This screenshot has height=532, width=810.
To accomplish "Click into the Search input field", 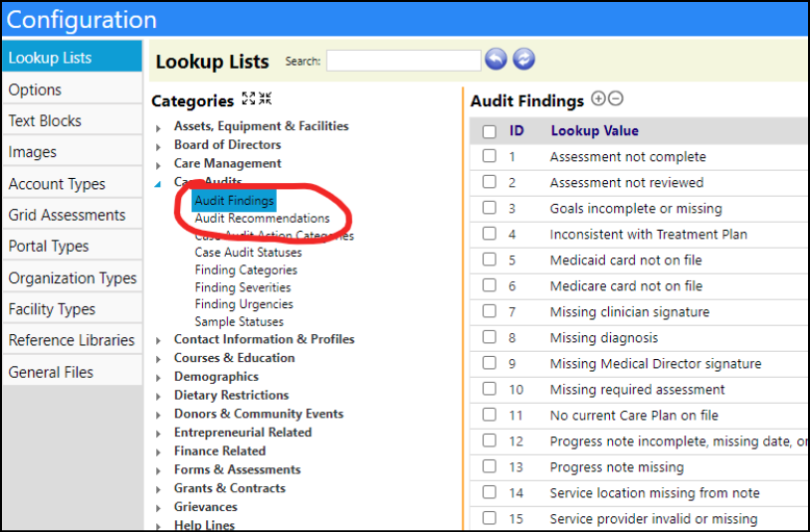I will coord(403,61).
